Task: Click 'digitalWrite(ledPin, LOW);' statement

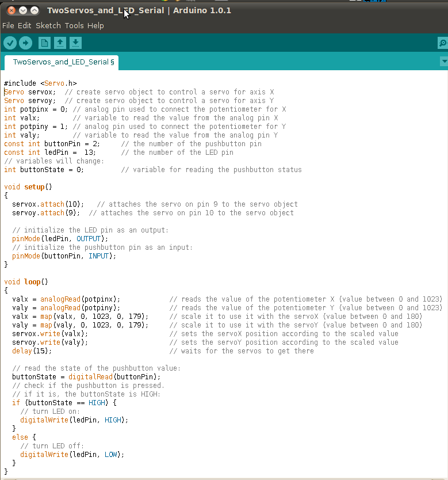Action: [72, 455]
